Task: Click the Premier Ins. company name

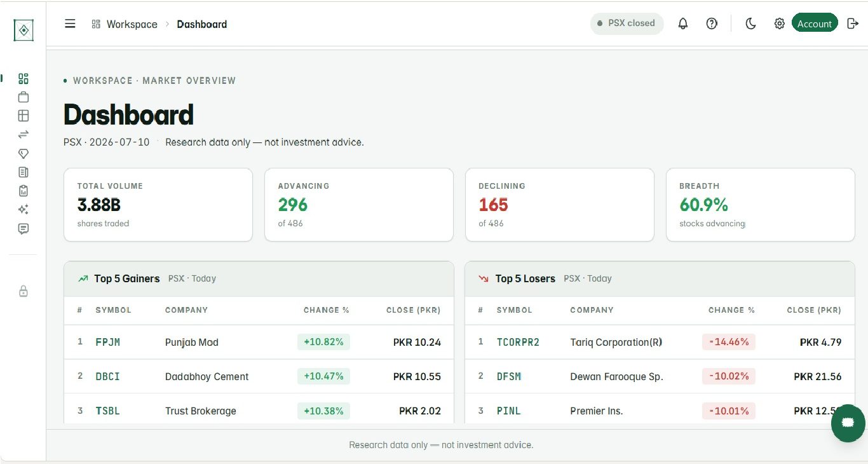Action: coord(597,411)
